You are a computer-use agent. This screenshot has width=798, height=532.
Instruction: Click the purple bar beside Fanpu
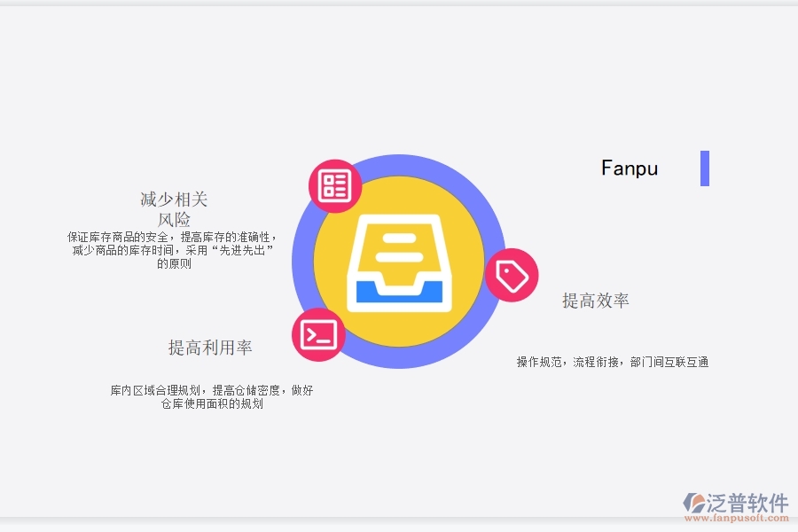pos(706,168)
